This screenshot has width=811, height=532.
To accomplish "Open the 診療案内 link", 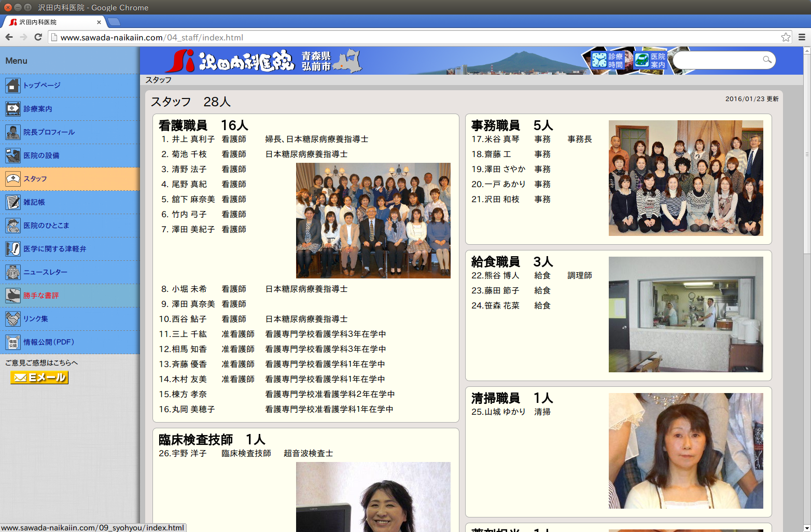I will pos(38,109).
